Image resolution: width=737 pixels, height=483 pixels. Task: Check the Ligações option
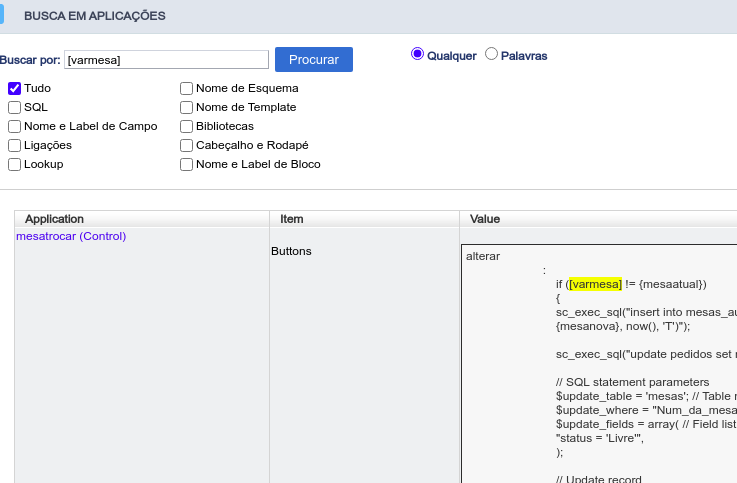[x=15, y=146]
